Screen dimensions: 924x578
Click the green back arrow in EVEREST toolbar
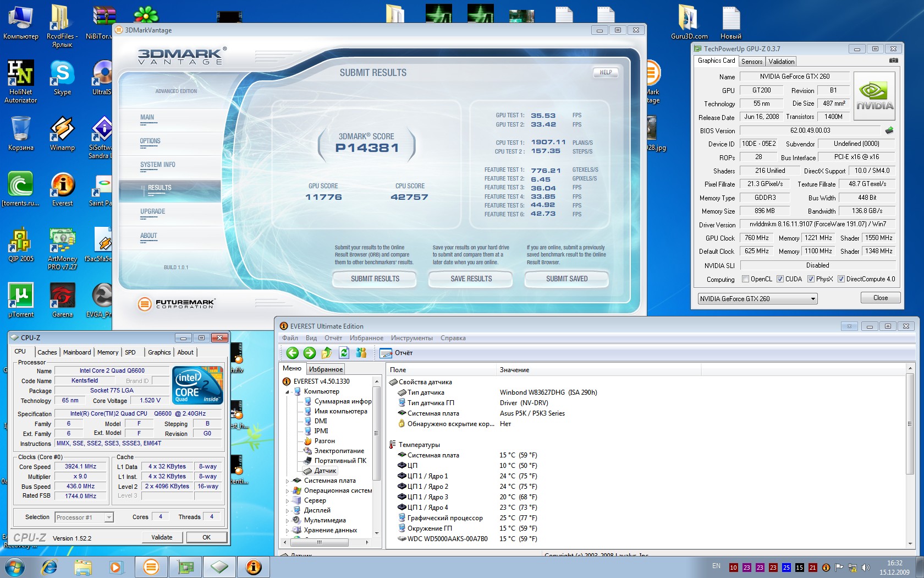pyautogui.click(x=293, y=353)
